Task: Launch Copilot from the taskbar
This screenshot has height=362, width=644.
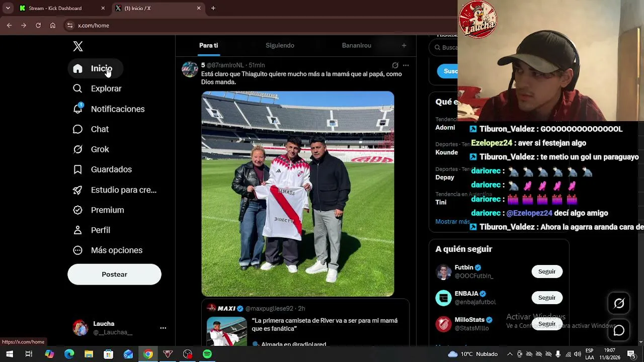Action: (x=49, y=354)
